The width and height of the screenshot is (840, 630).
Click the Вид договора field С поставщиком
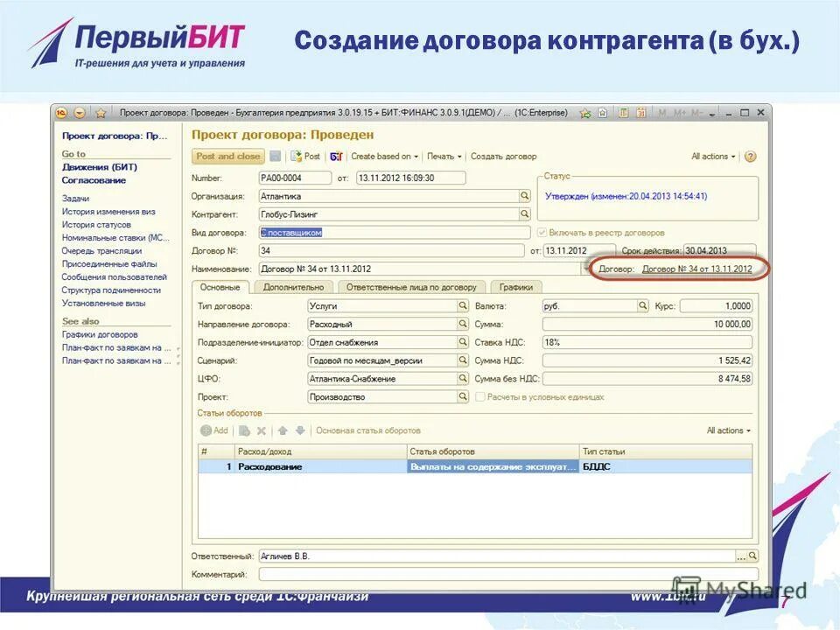coord(395,233)
